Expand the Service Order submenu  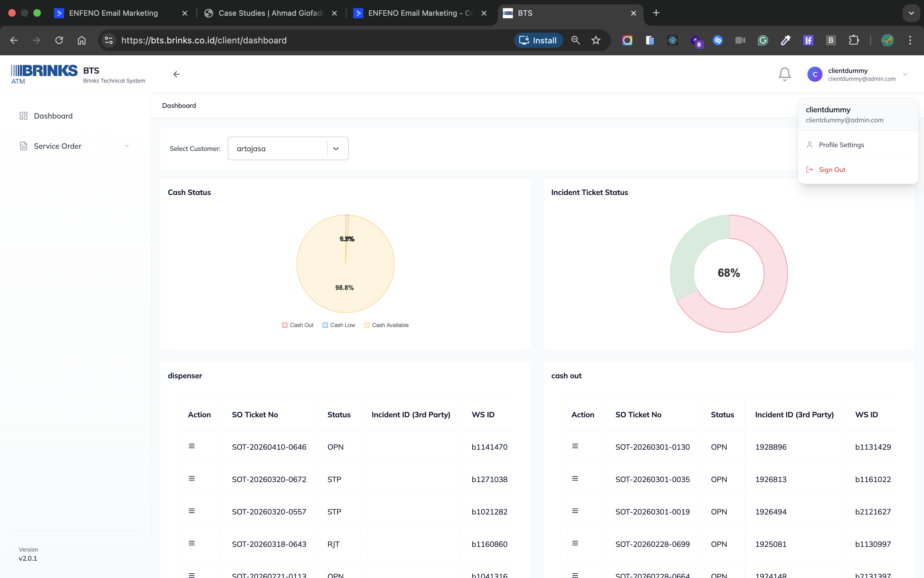click(x=127, y=146)
